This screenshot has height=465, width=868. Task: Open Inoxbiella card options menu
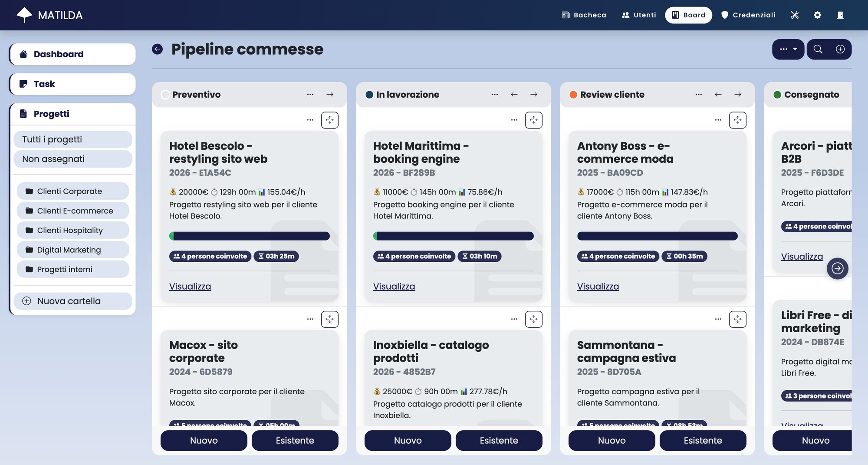(x=514, y=319)
